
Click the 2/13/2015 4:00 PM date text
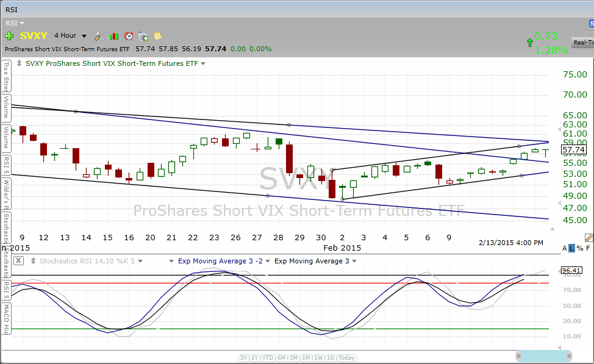click(510, 243)
